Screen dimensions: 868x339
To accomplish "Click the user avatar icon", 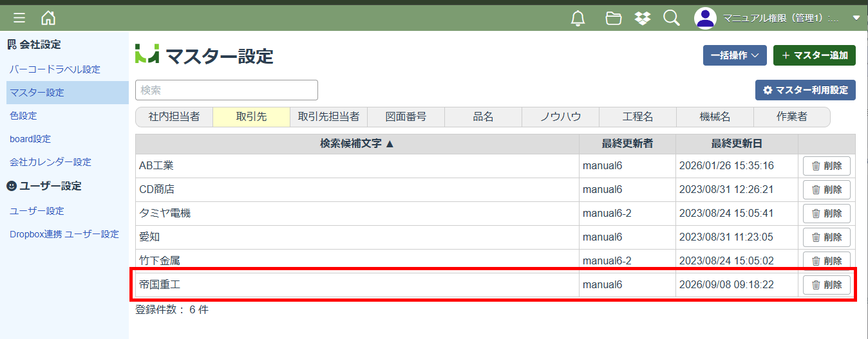I will [705, 18].
